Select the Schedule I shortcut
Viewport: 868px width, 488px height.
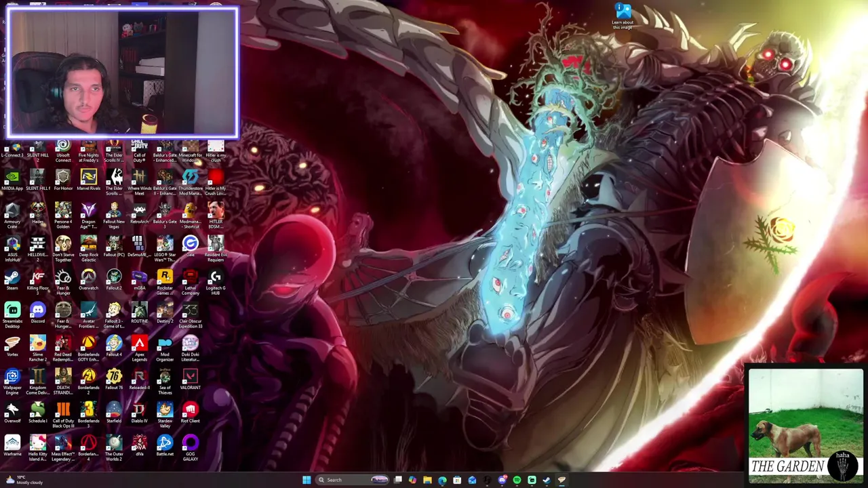[37, 413]
